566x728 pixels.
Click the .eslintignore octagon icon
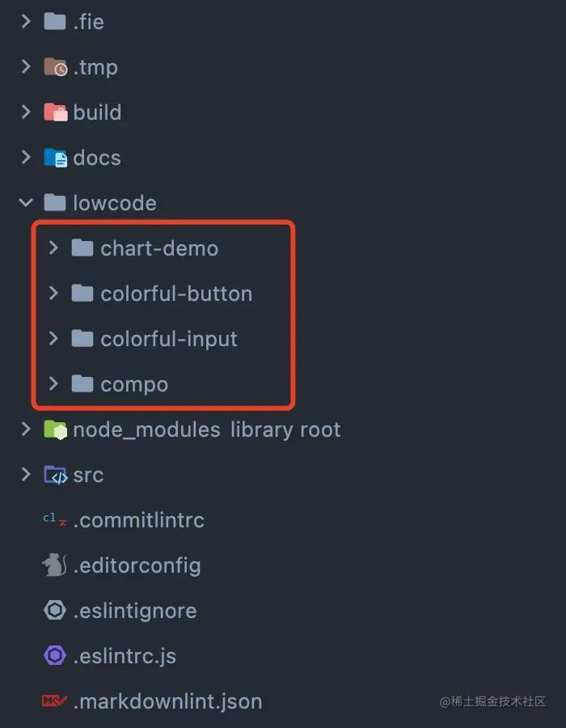click(x=53, y=611)
